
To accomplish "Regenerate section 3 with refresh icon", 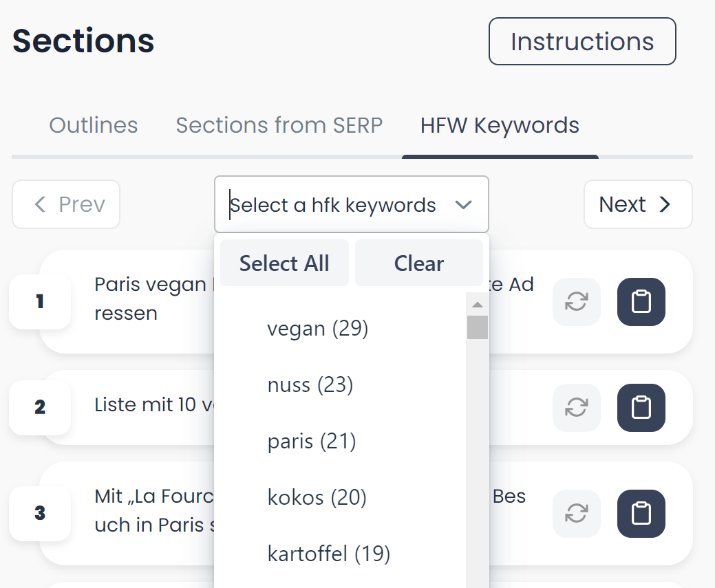I will (x=576, y=514).
